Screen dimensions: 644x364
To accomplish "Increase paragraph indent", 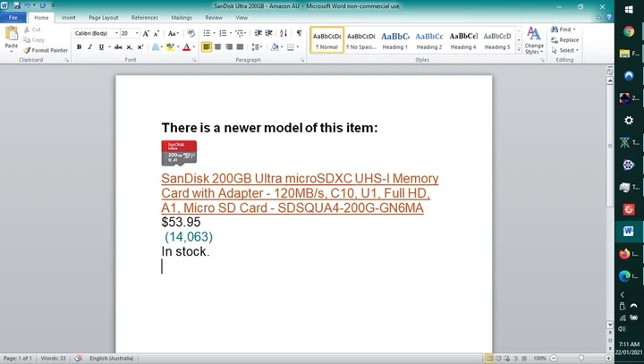I will 269,33.
